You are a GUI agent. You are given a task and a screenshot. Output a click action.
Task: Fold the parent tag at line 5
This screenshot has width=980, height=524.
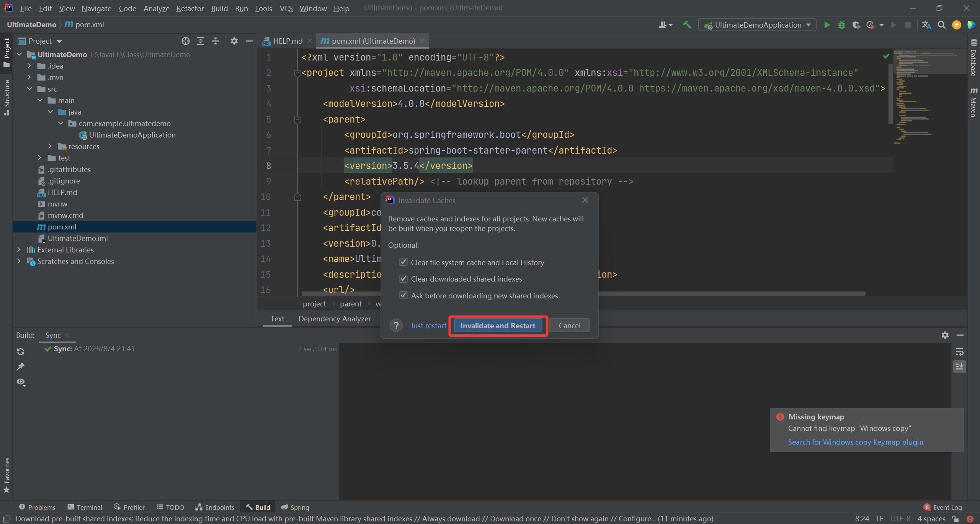[x=297, y=120]
